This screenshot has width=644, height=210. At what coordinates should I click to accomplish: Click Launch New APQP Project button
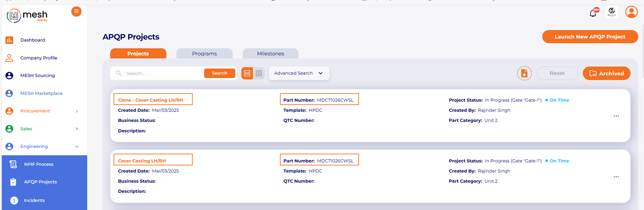click(x=590, y=37)
